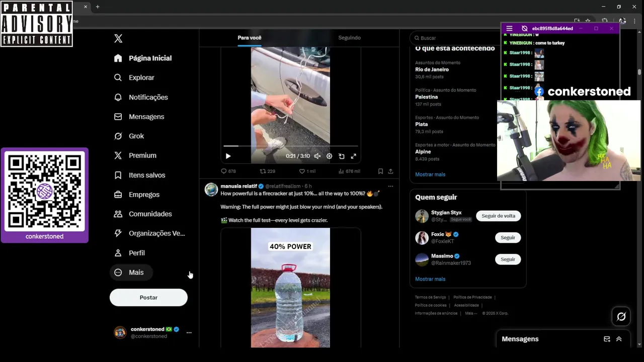Click the Postar button
644x362 pixels.
coord(148,298)
